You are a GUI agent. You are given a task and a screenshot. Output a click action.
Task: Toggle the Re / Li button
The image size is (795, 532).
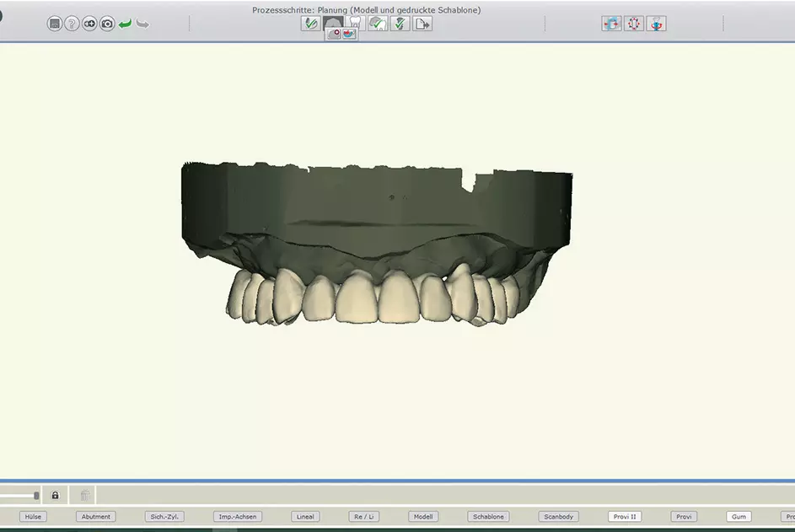point(364,516)
